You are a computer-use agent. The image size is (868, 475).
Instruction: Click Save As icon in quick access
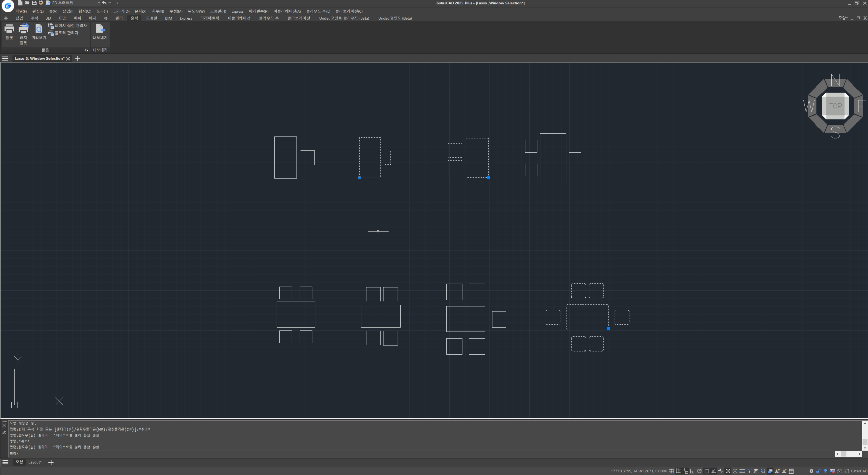[x=41, y=3]
